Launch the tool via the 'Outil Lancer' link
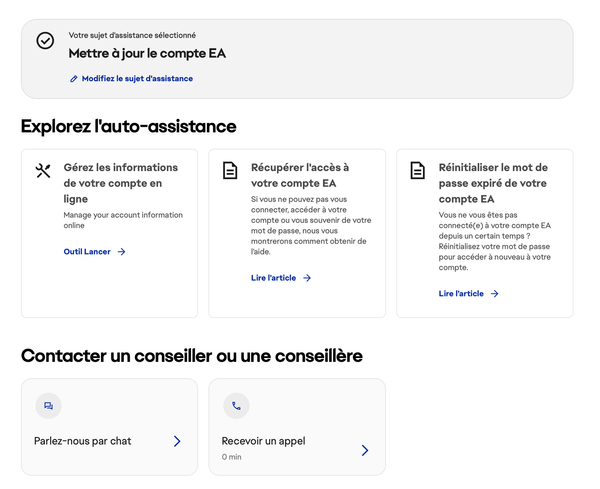Viewport: 600px width, 489px height. (x=87, y=252)
